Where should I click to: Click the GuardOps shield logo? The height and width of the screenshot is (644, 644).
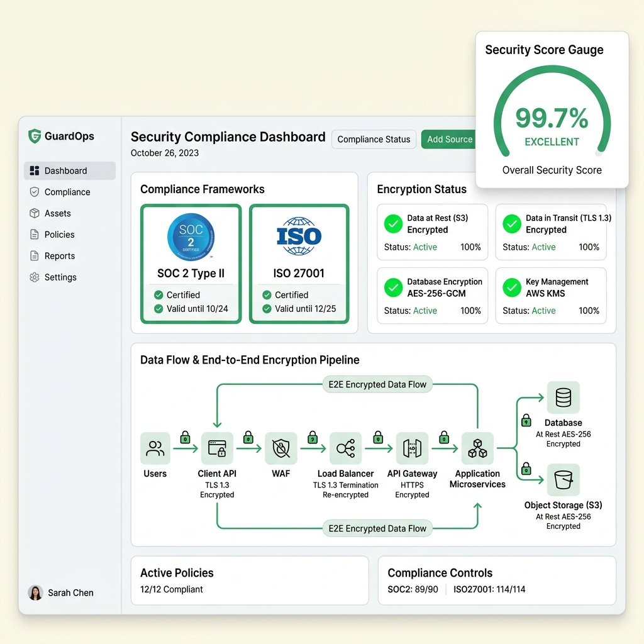click(35, 136)
